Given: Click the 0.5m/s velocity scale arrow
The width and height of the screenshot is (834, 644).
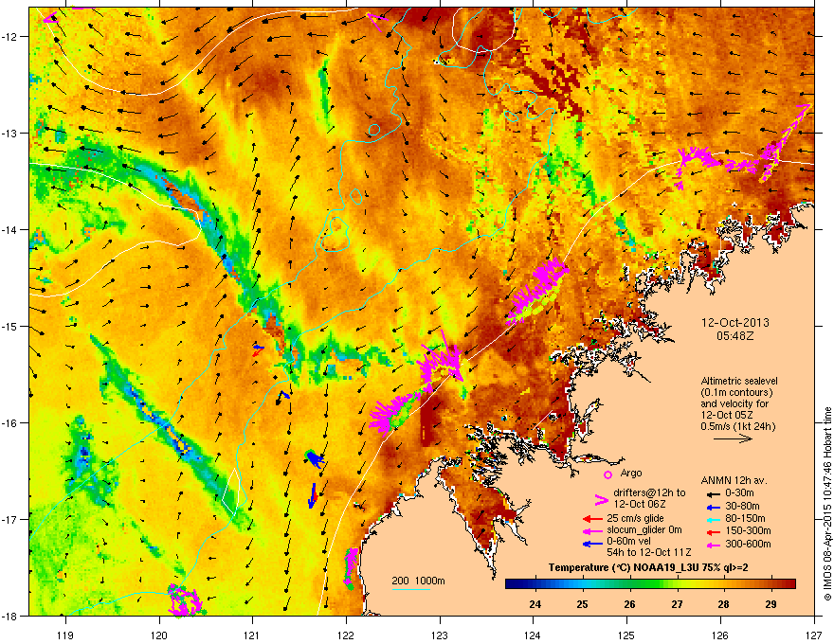Looking at the screenshot, I should (x=733, y=438).
